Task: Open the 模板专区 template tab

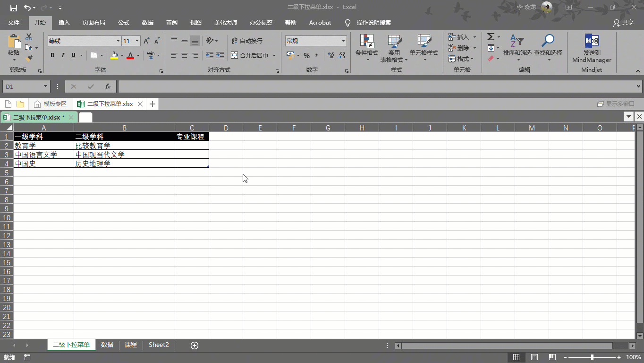Action: tap(51, 104)
